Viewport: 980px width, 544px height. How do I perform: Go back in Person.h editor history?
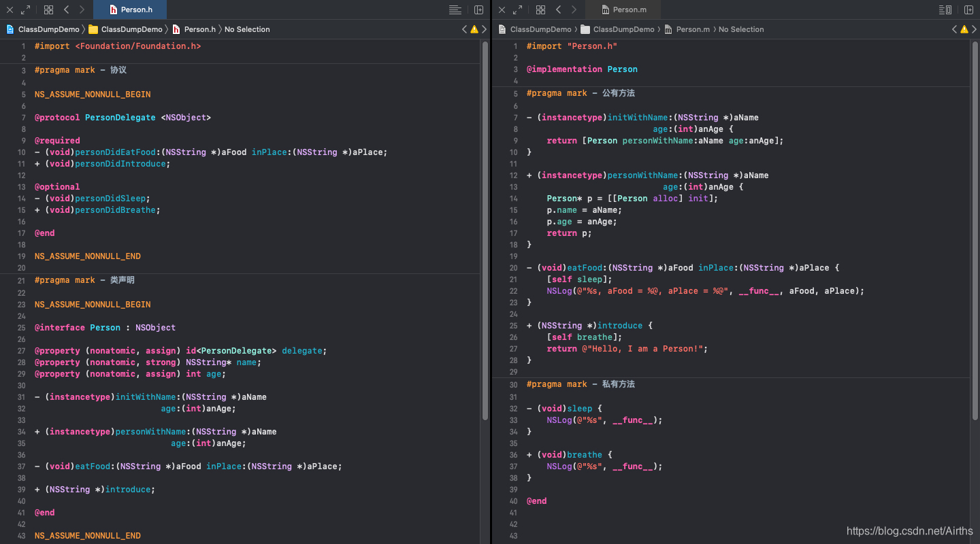(x=66, y=10)
